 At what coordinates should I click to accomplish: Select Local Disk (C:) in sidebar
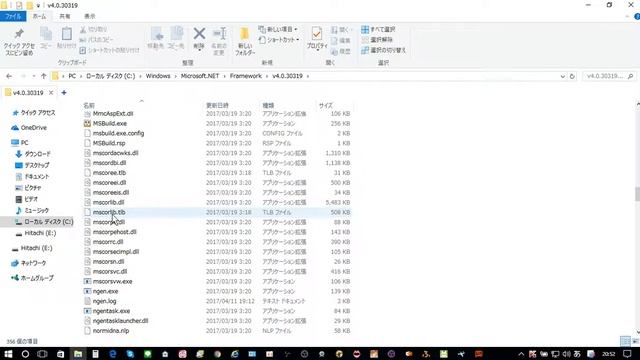click(44, 222)
